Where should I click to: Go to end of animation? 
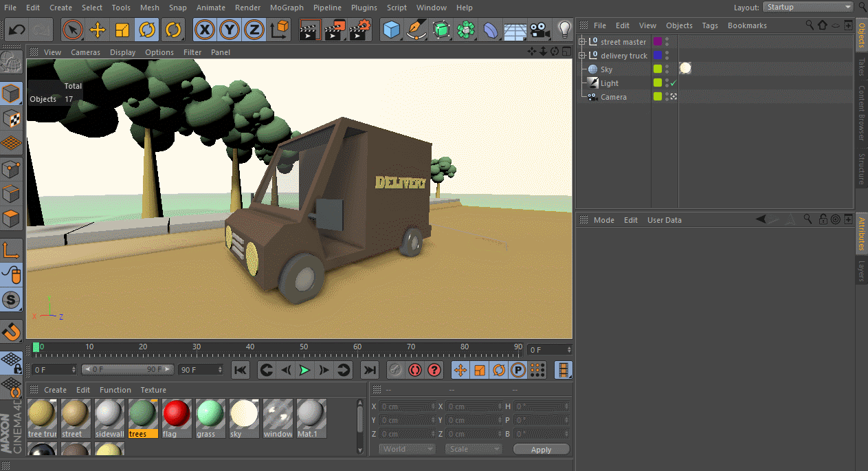pyautogui.click(x=370, y=370)
